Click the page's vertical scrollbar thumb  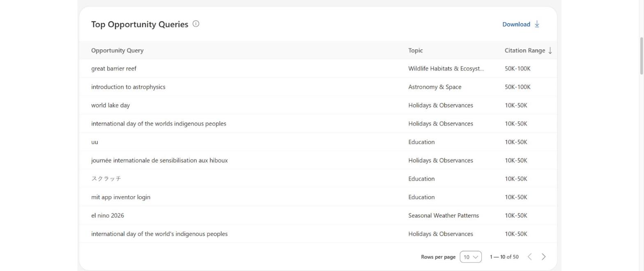pos(641,56)
